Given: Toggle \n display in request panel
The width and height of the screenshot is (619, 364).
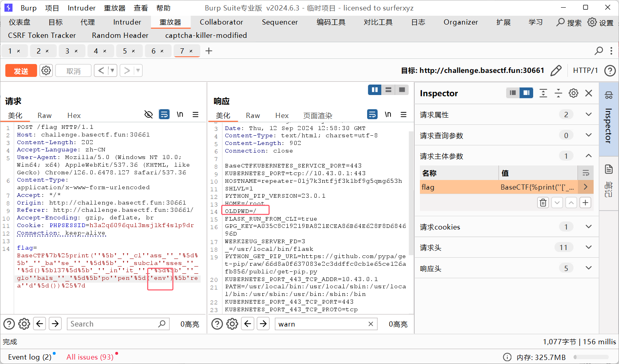Looking at the screenshot, I should pos(180,114).
